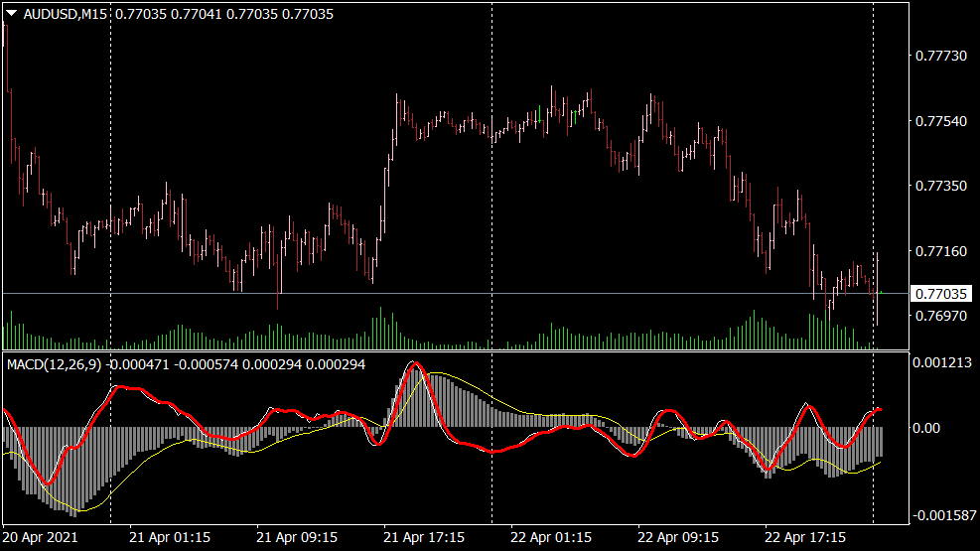Select the current price label 0.77035
The image size is (980, 551).
[x=940, y=294]
